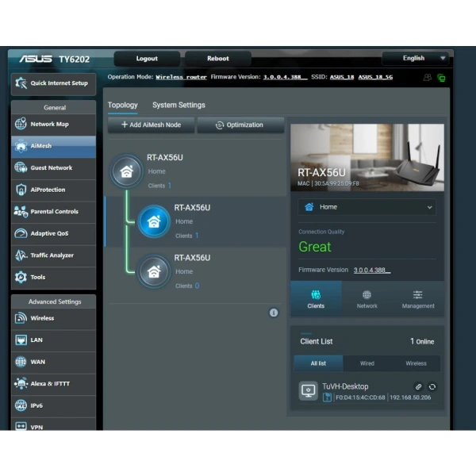
Task: Click the users icon in header
Action: click(x=428, y=78)
